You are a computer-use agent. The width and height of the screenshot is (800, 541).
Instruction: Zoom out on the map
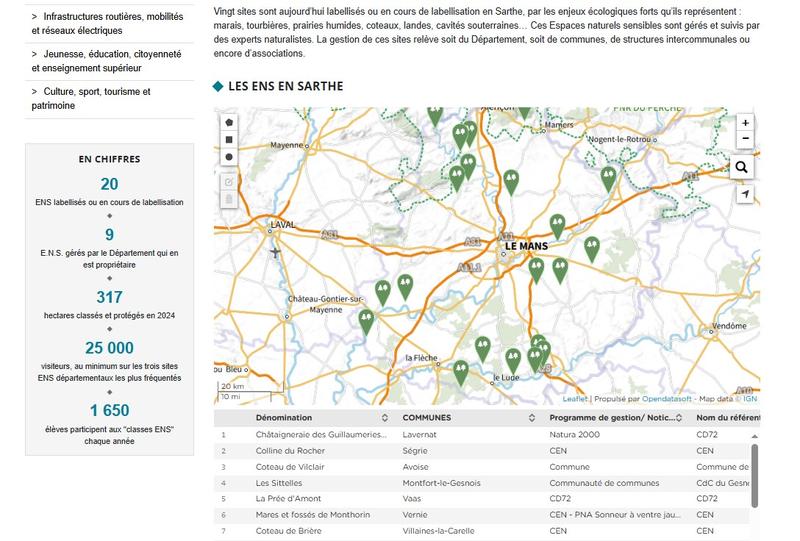(745, 140)
